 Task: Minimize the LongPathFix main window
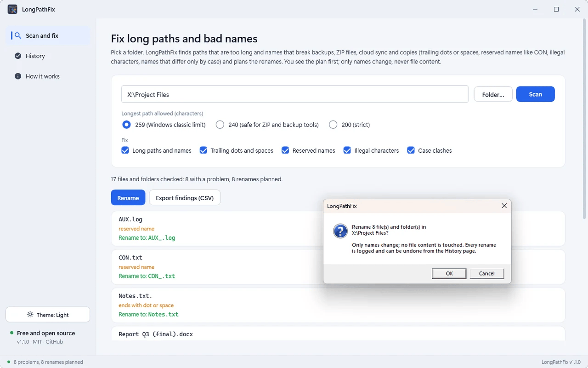[x=535, y=9]
